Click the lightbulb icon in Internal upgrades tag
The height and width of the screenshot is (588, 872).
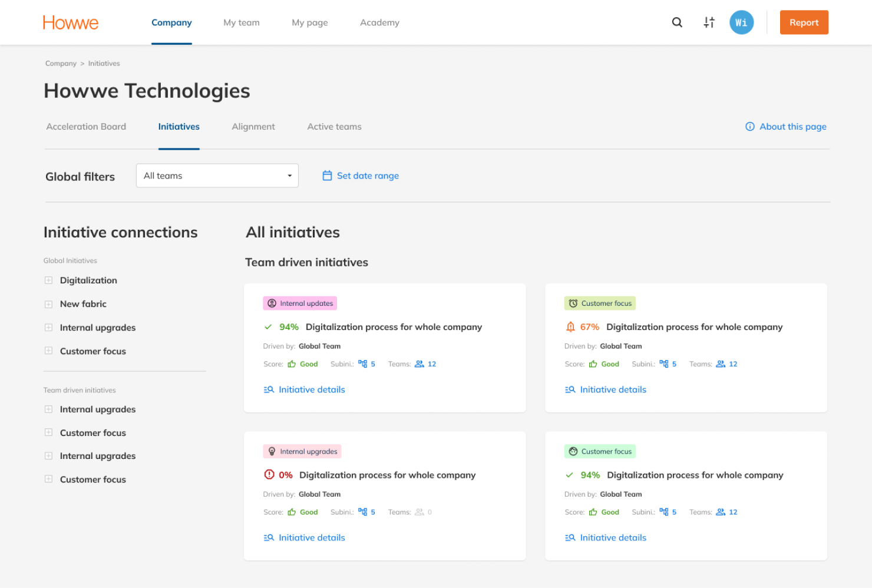click(x=272, y=451)
